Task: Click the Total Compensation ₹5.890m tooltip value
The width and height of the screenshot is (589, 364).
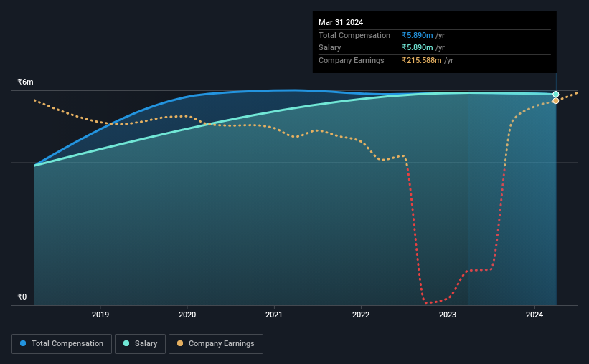Action: pyautogui.click(x=418, y=35)
